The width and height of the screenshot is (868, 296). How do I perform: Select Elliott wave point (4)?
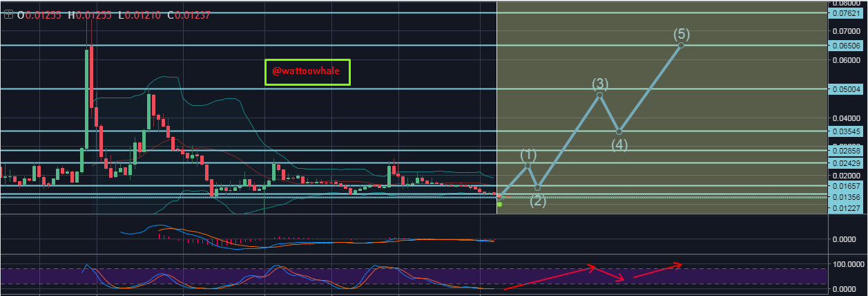click(619, 131)
